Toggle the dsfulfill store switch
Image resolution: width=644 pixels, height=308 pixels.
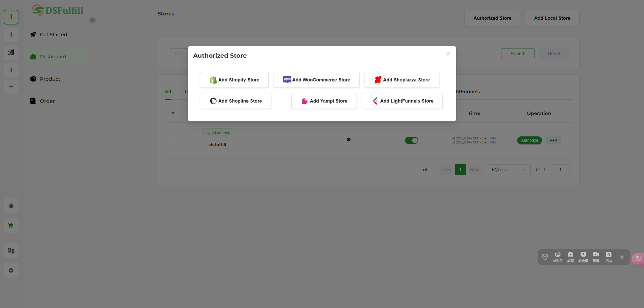tap(412, 140)
